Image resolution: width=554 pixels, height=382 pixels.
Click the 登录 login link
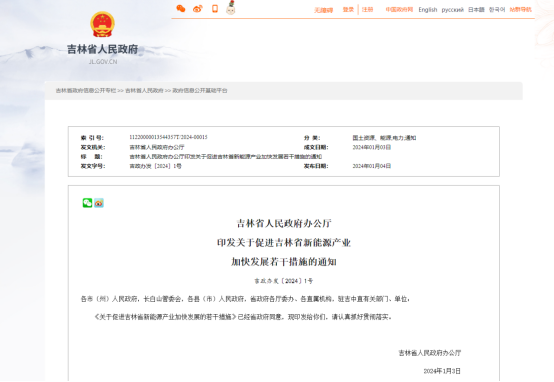click(x=348, y=10)
